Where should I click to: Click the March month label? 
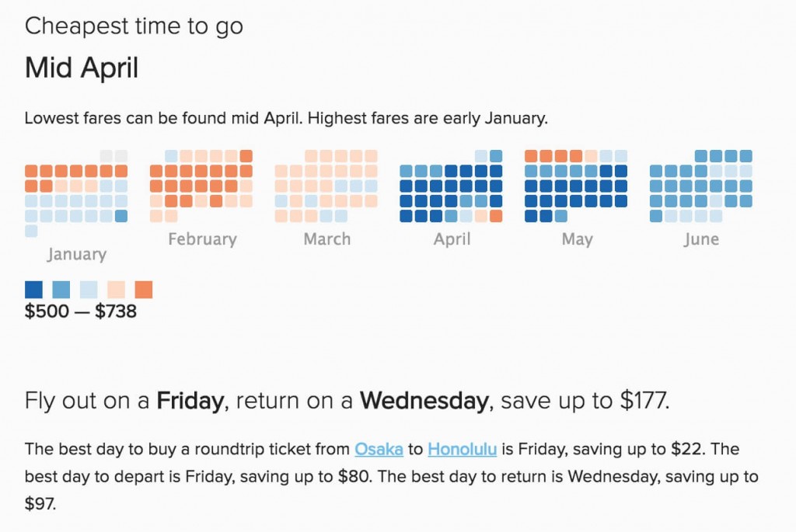coord(327,239)
